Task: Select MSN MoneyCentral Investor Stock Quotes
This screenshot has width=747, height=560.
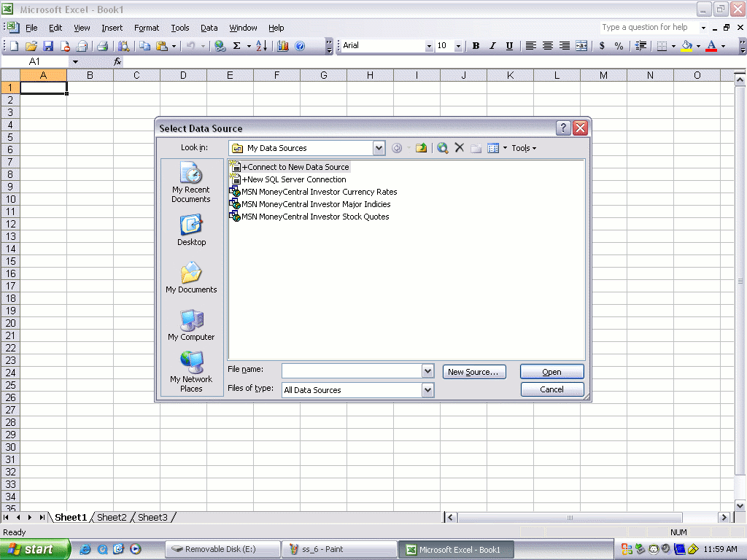Action: click(x=315, y=217)
